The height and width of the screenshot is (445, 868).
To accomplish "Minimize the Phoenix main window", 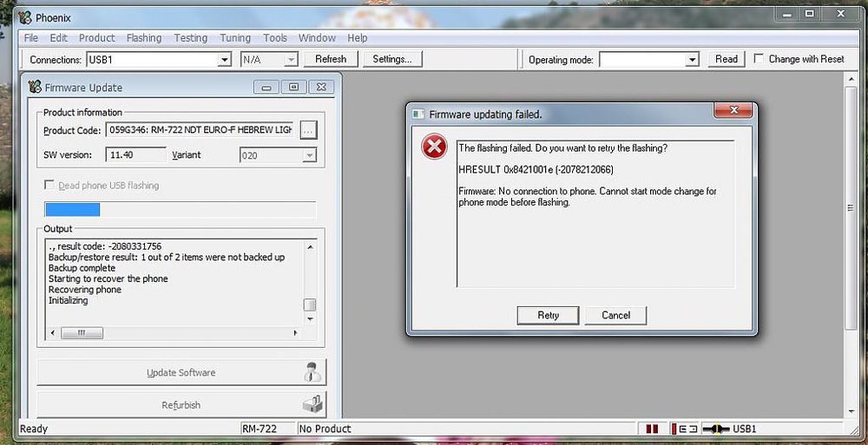I will 788,14.
